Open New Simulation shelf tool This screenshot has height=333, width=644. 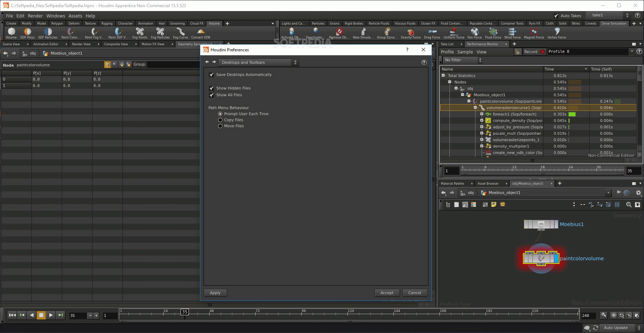(x=363, y=33)
